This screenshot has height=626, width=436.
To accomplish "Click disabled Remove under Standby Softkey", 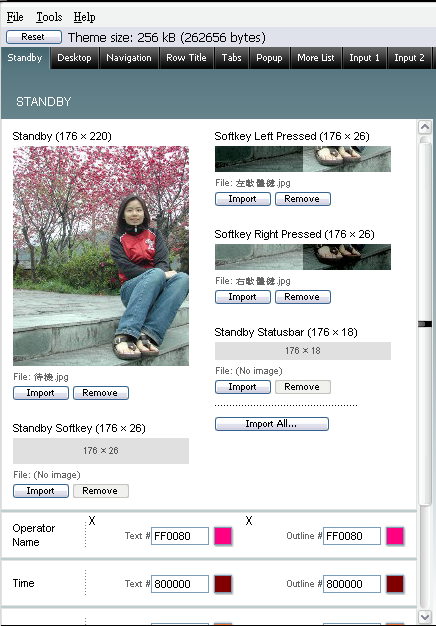I will point(101,491).
